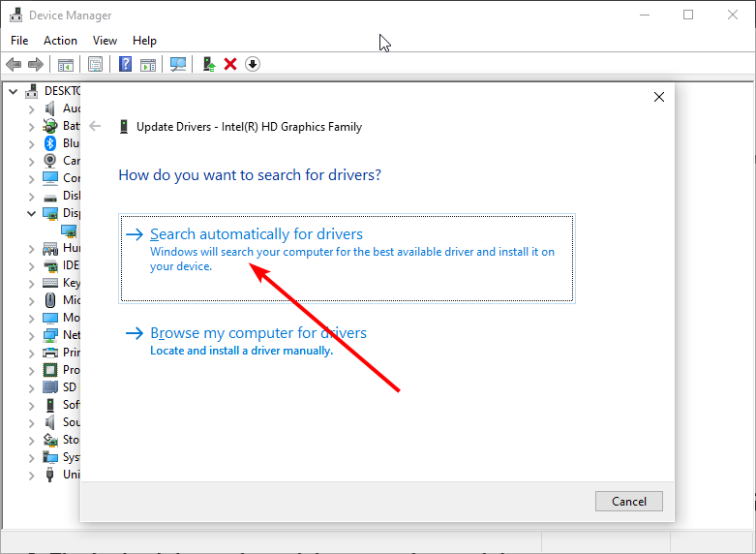Select the Processors chip icon
756x554 pixels.
click(50, 370)
